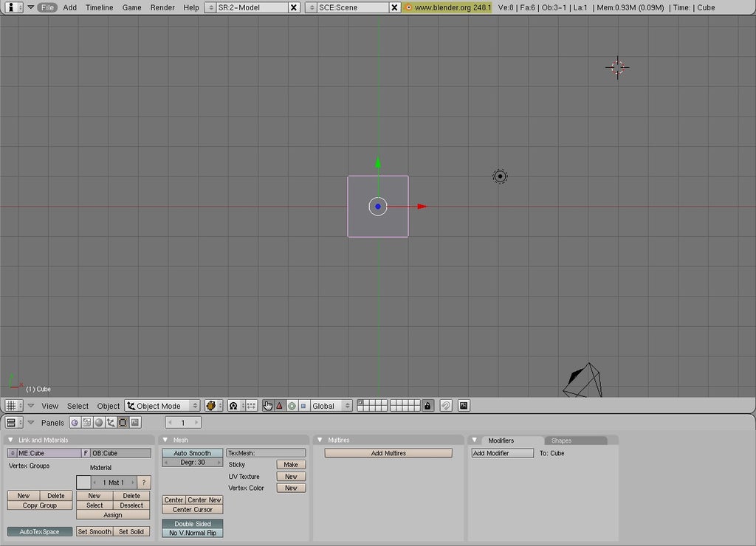Open the Logic context icon in Panels

tap(75, 423)
